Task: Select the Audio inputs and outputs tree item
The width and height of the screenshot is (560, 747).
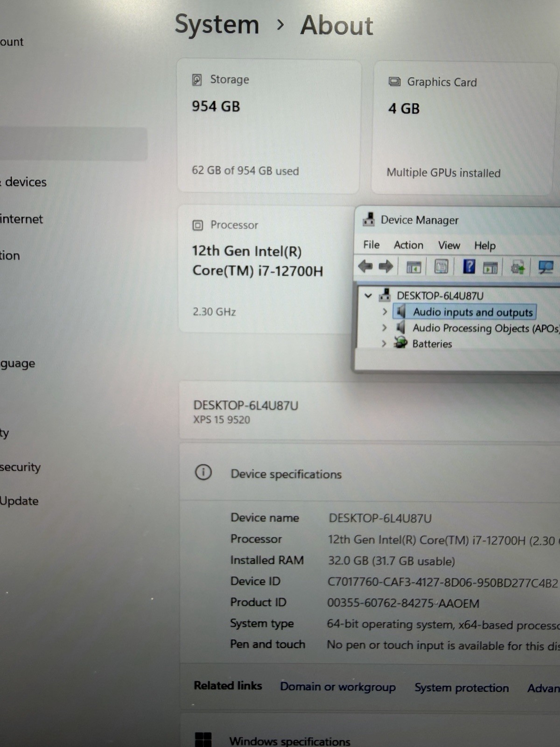Action: point(473,312)
